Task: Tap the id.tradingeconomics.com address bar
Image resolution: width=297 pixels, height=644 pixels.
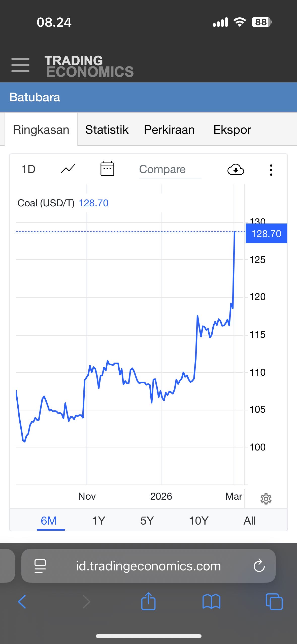Action: [x=148, y=566]
